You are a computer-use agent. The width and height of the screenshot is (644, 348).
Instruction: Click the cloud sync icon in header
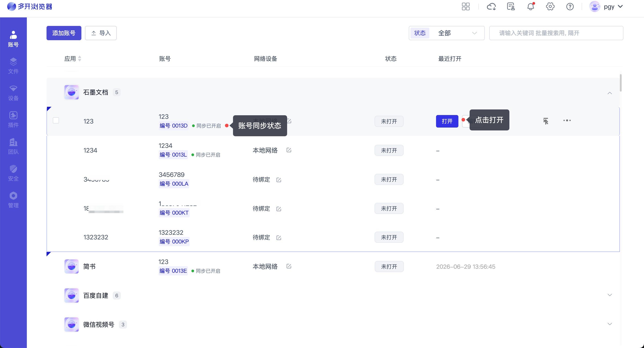(x=491, y=6)
